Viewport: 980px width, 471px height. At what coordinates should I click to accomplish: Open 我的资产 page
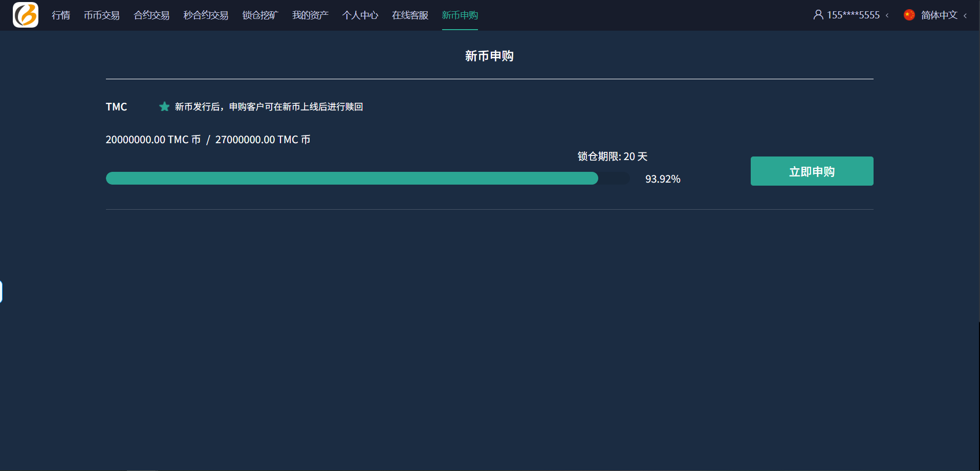click(310, 15)
